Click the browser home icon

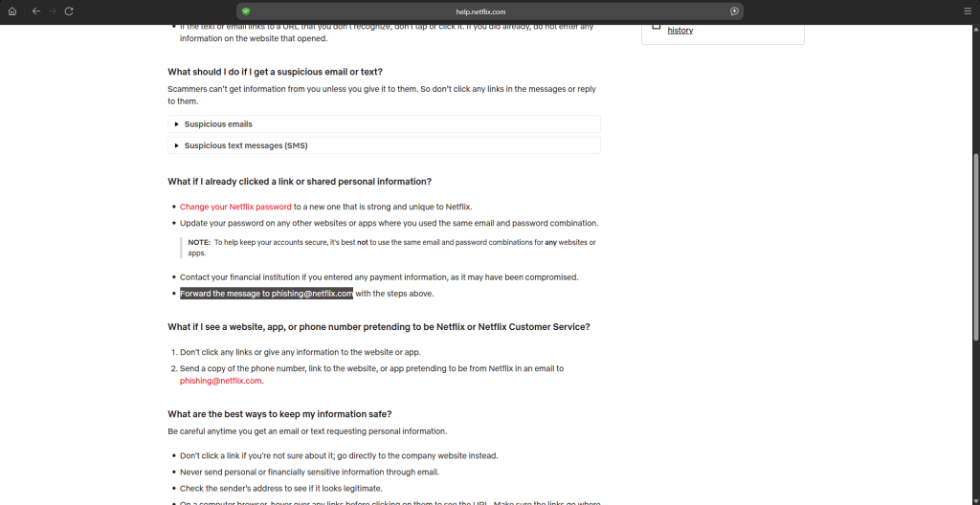pyautogui.click(x=12, y=11)
